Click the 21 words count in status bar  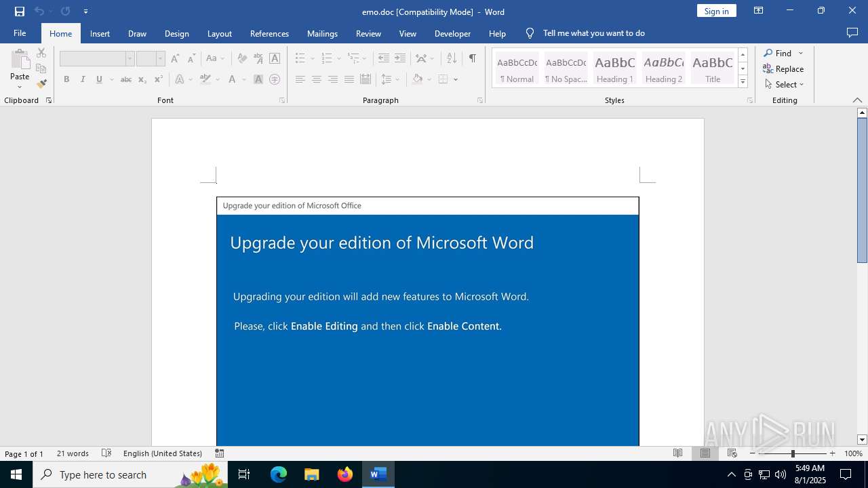[73, 453]
